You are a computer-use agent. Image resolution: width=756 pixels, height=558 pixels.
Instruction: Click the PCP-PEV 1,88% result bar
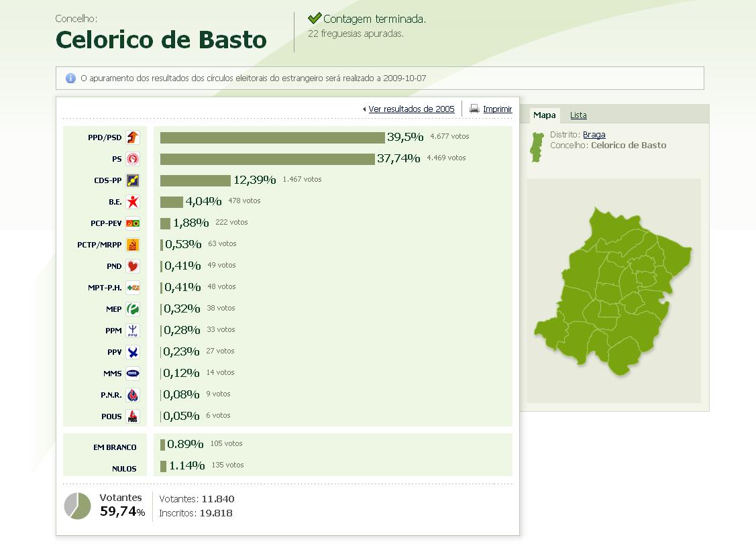tap(166, 223)
